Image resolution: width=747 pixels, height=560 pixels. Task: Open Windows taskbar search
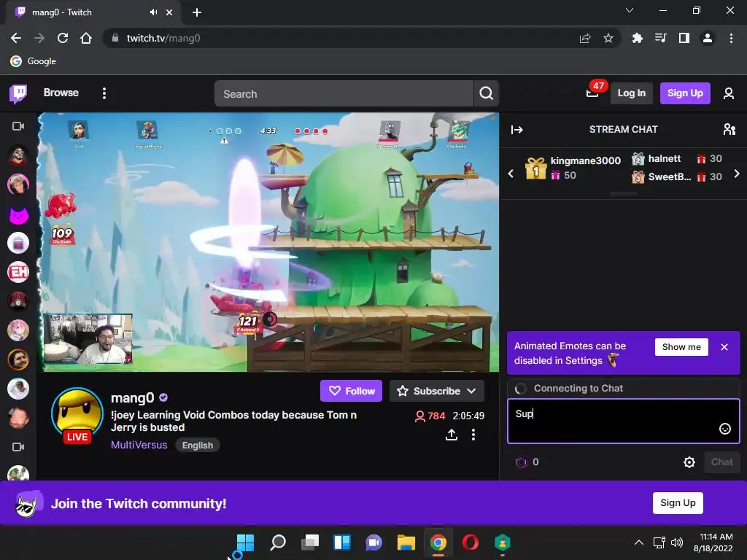[278, 542]
